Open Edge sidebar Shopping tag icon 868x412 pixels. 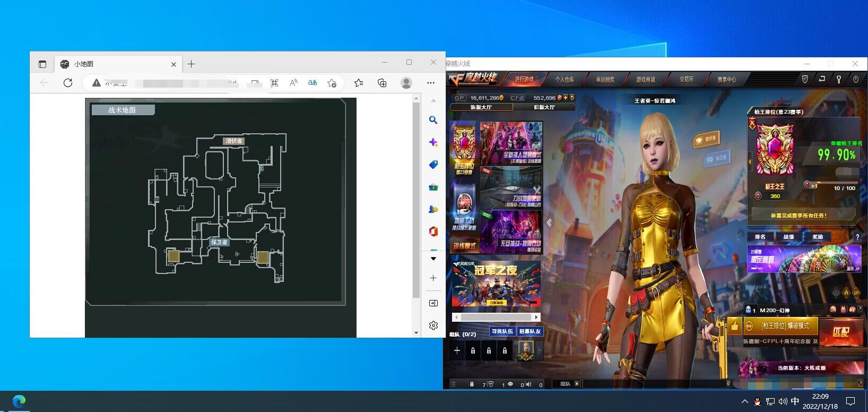(433, 165)
